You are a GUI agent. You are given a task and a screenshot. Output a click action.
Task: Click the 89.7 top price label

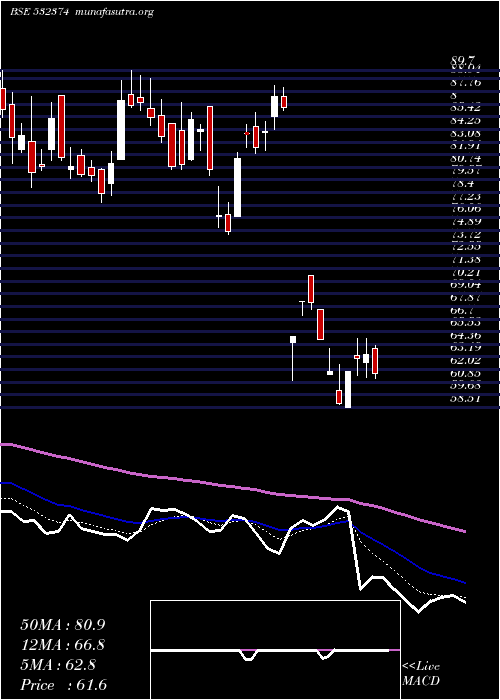463,60
